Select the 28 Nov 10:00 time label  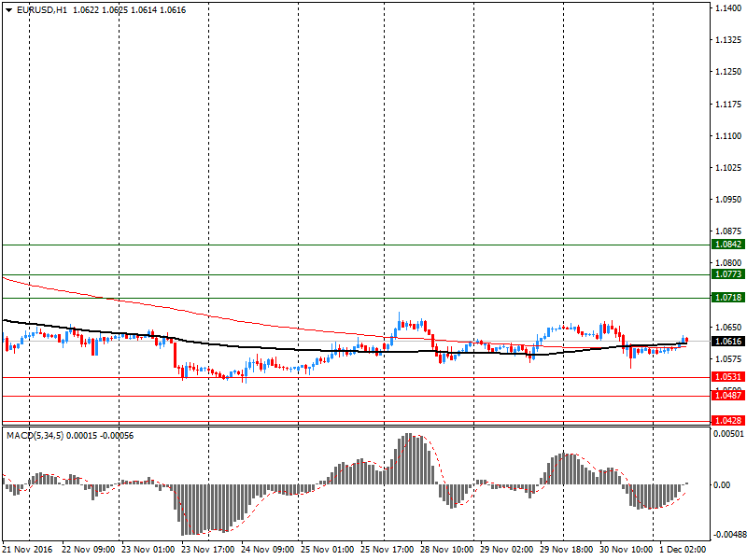pyautogui.click(x=447, y=550)
